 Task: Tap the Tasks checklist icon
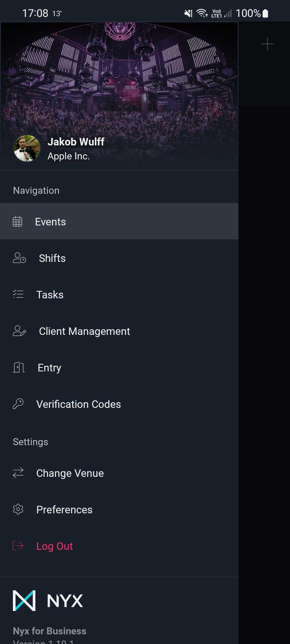pos(18,294)
